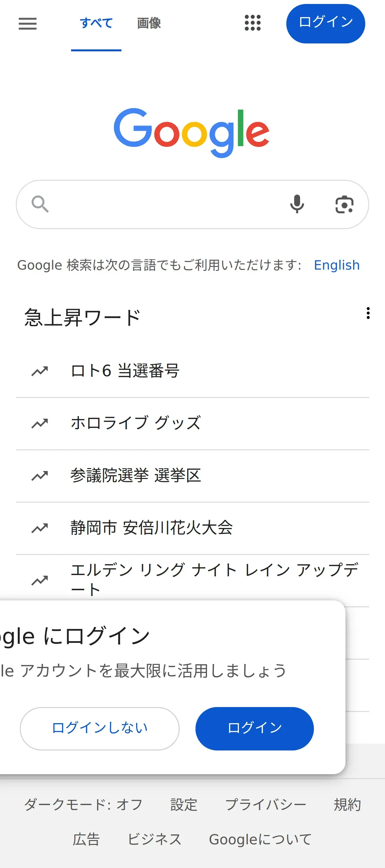Toggle ダークモード: オフ setting

coord(83,805)
